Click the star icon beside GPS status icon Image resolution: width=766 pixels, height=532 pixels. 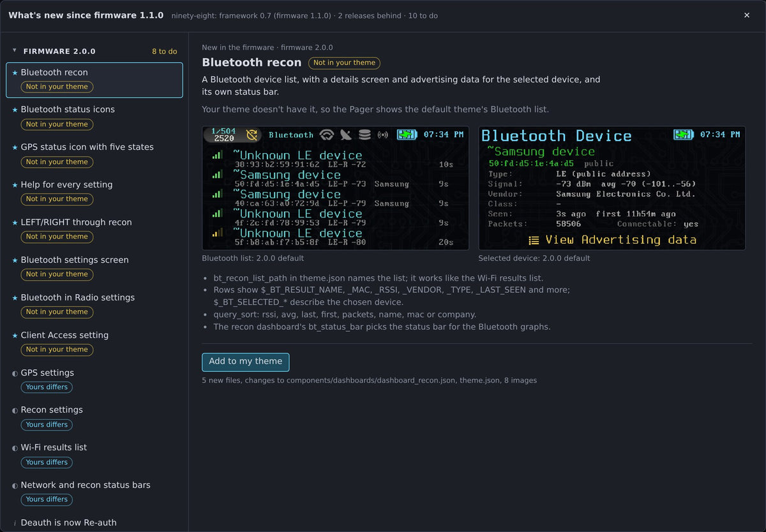15,147
